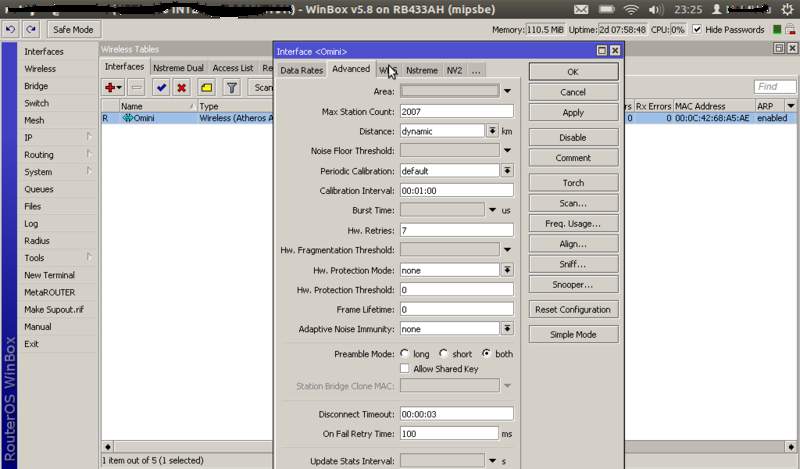Open the session gear menu in top panel
The width and height of the screenshot is (800, 469).
coord(787,9)
